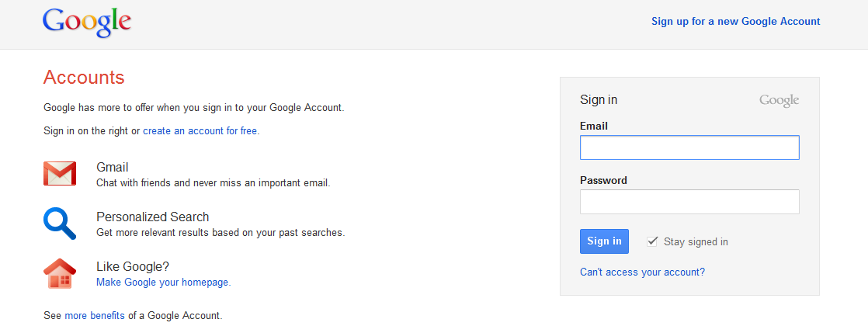Image resolution: width=868 pixels, height=333 pixels.
Task: Click the gray Google logo in sign-in box
Action: tap(779, 100)
